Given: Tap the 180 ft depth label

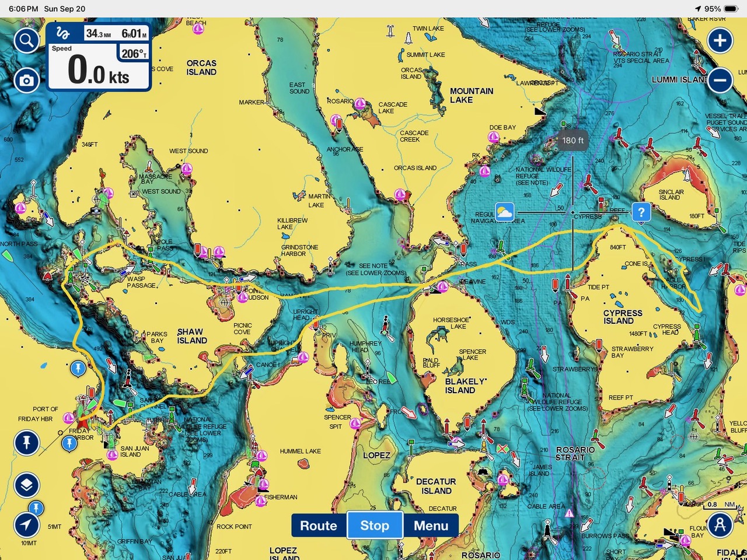Looking at the screenshot, I should [573, 141].
